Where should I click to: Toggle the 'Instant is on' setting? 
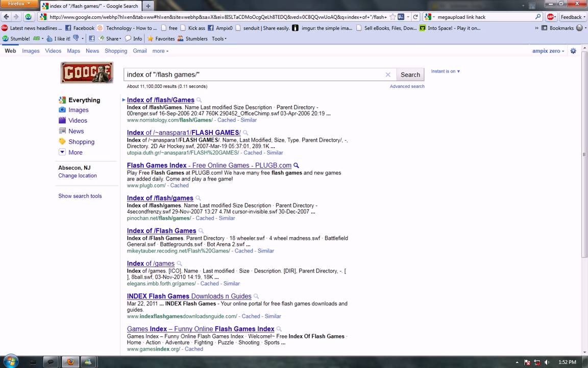[445, 72]
